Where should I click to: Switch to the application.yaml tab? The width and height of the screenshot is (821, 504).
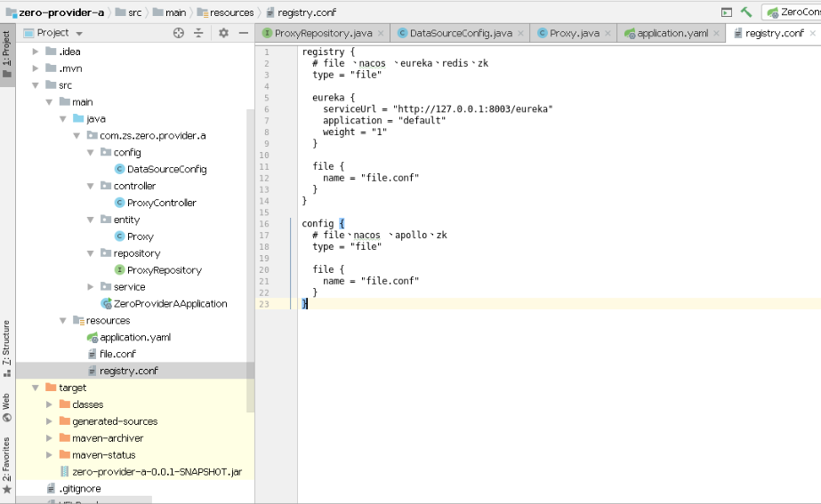[x=666, y=34]
